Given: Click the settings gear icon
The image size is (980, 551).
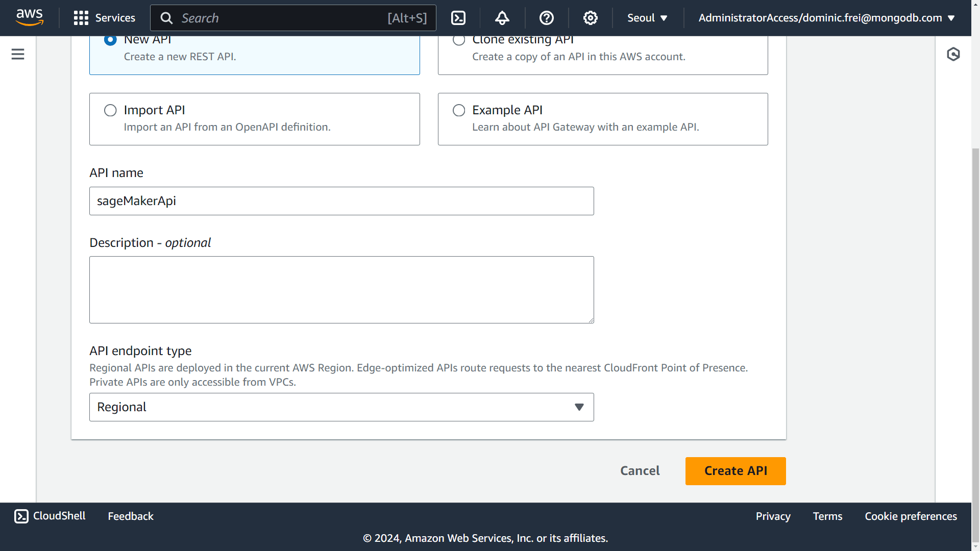Looking at the screenshot, I should tap(590, 18).
